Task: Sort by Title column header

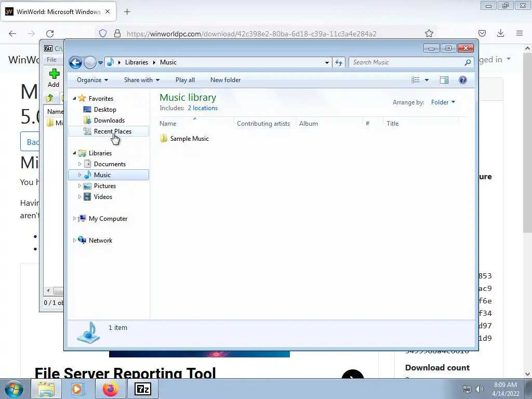Action: (x=421, y=124)
